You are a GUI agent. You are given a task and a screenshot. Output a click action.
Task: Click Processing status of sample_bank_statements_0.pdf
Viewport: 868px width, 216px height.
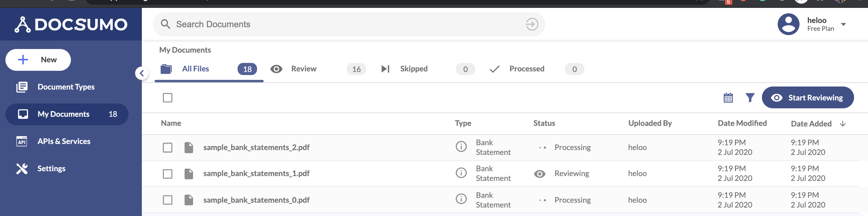pos(573,200)
